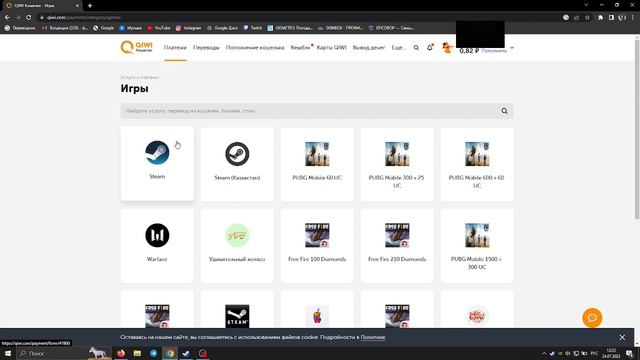Open the Вывод денег tab
The image size is (640, 360).
coord(369,48)
